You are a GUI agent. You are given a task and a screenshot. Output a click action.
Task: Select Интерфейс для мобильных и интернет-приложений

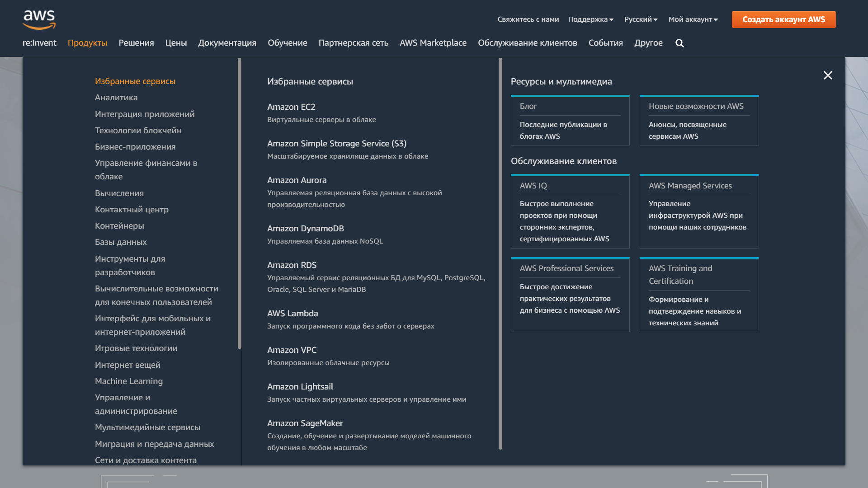point(153,325)
